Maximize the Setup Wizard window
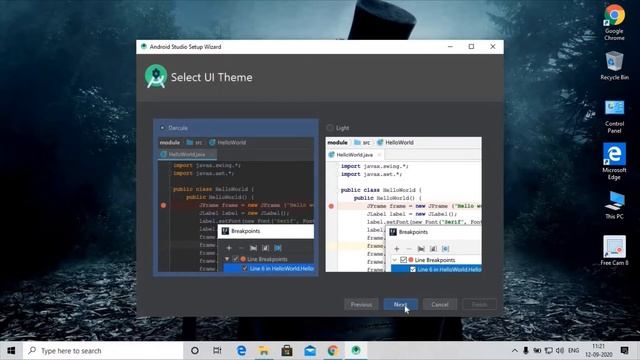This screenshot has height=360, width=640. coord(471,47)
